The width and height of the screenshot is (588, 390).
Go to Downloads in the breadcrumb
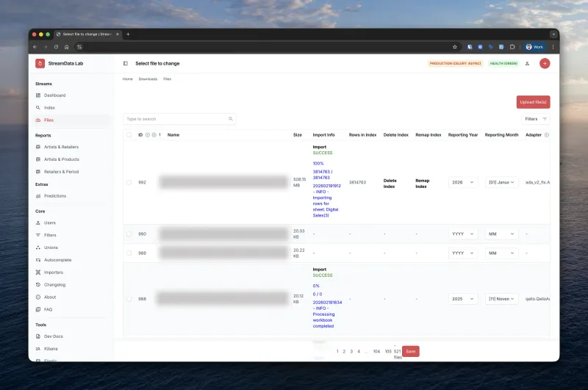(x=148, y=79)
